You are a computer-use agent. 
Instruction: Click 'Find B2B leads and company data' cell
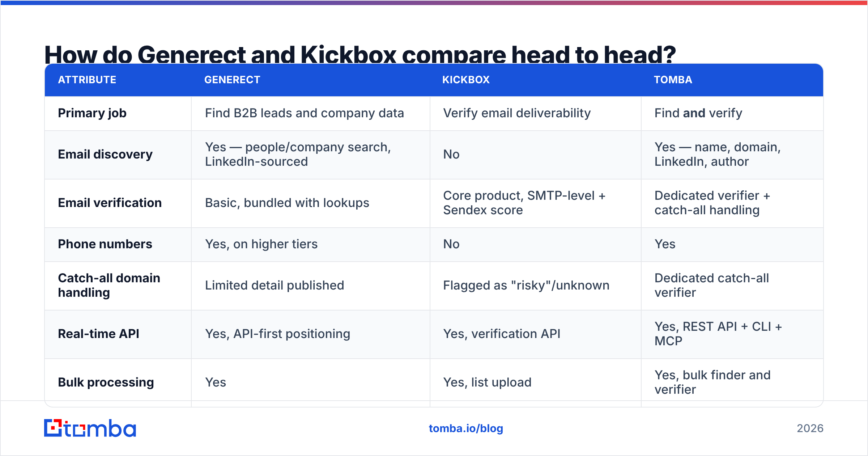304,113
